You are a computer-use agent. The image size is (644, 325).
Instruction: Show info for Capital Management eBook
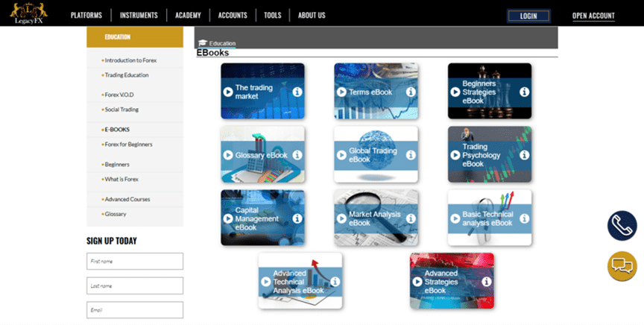click(x=297, y=218)
